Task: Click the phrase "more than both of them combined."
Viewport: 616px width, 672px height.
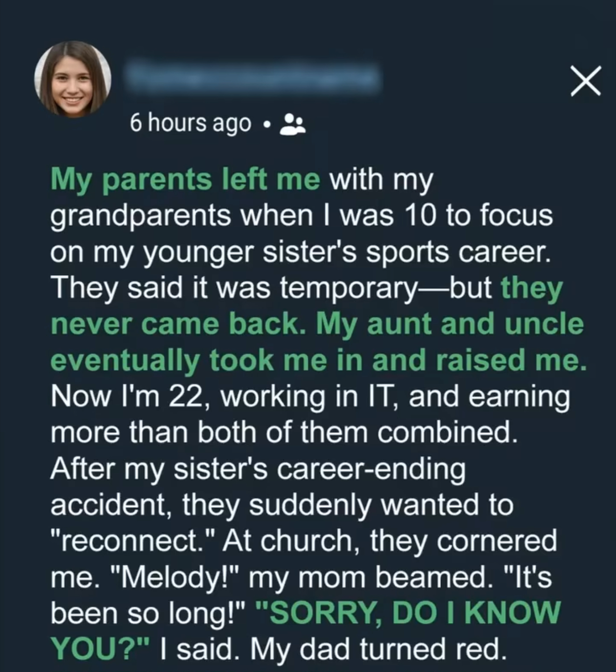Action: pos(284,433)
